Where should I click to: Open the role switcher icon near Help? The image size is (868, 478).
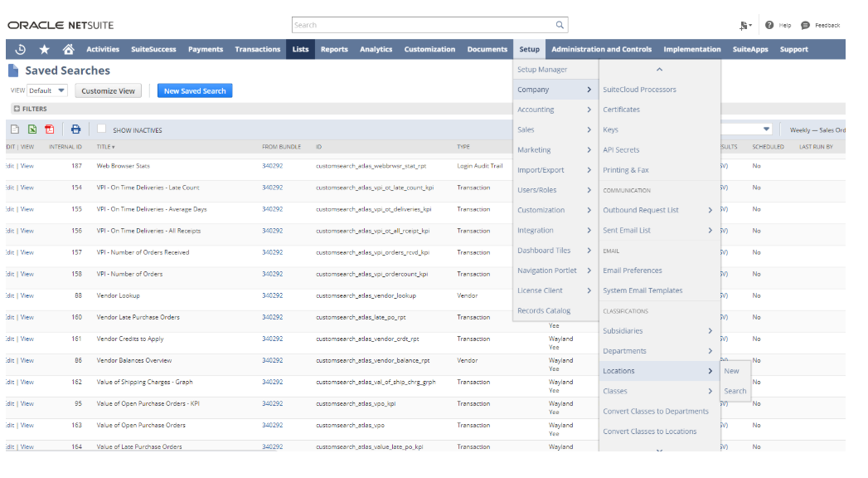[x=745, y=25]
